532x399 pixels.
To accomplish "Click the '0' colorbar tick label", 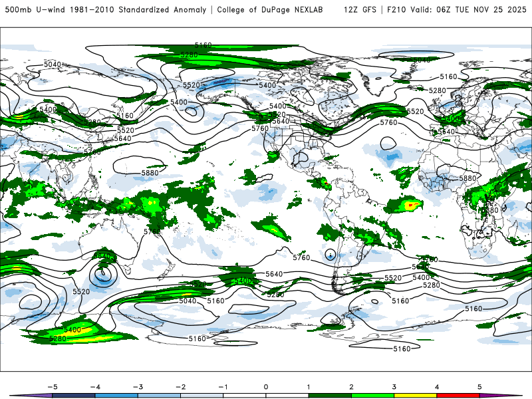I will tap(266, 387).
